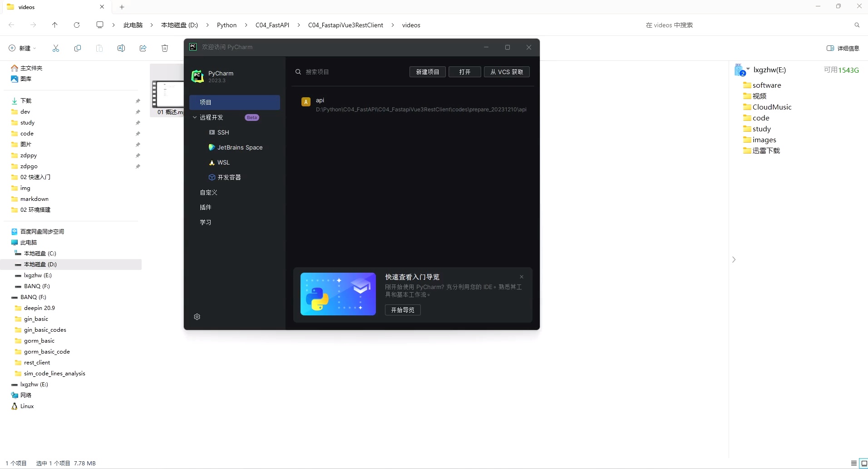The height and width of the screenshot is (469, 868).
Task: Click the Copy icon in Explorer toolbar
Action: point(77,48)
